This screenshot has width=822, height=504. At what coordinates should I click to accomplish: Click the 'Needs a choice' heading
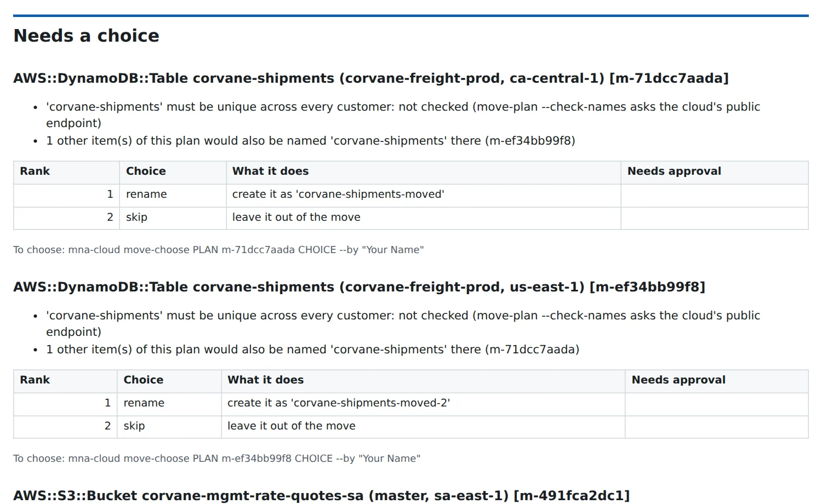pos(86,36)
